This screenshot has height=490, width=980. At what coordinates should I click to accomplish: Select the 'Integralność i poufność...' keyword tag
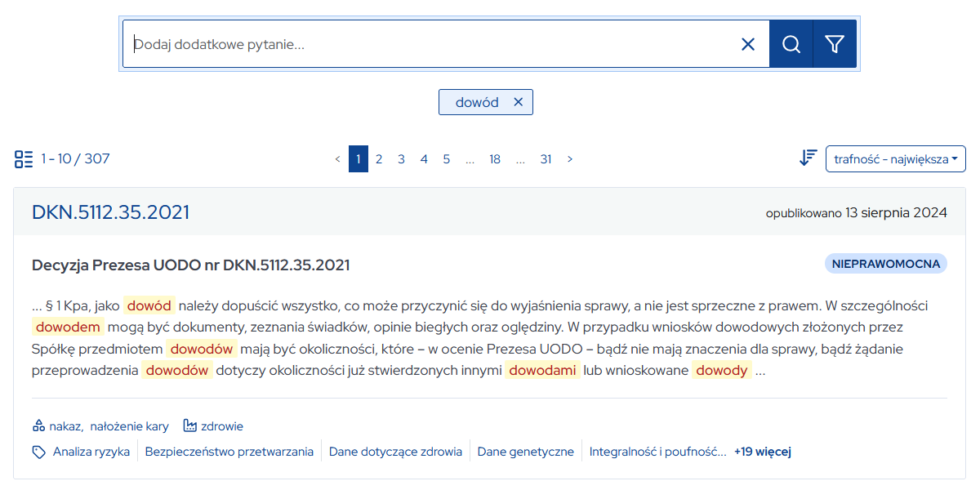[657, 452]
